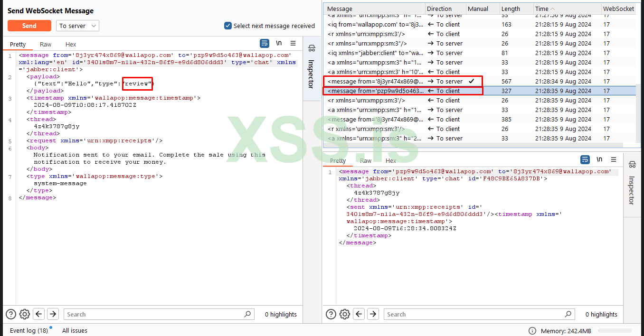Go to next match in response search
This screenshot has height=336, width=644.
pyautogui.click(x=373, y=314)
